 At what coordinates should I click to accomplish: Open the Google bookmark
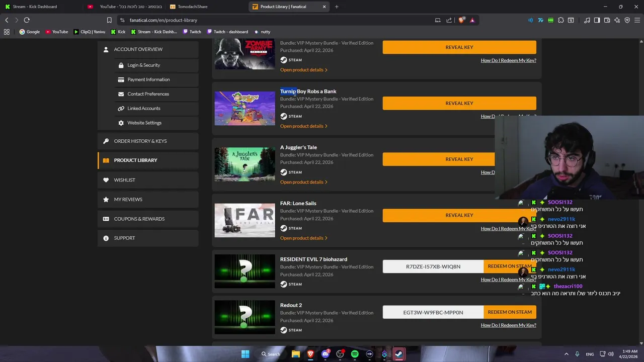click(x=30, y=32)
